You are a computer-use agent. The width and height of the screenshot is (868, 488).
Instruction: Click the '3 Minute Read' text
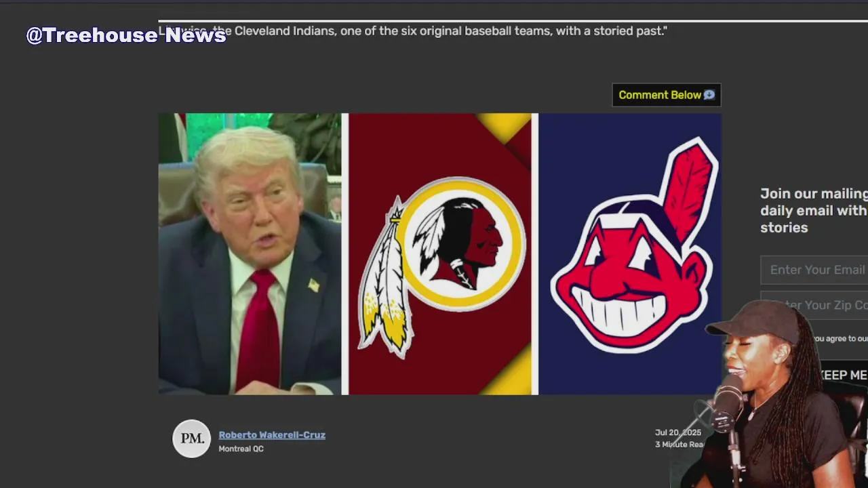(x=679, y=445)
